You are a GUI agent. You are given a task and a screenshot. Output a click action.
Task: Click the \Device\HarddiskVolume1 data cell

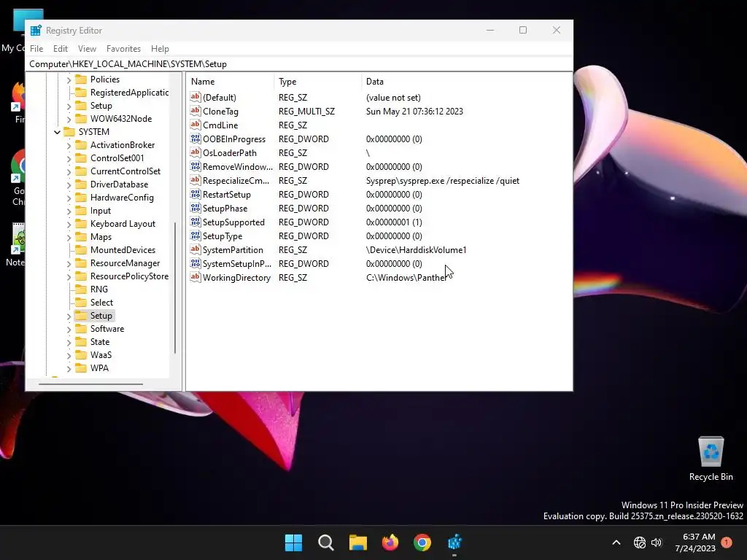(x=416, y=250)
